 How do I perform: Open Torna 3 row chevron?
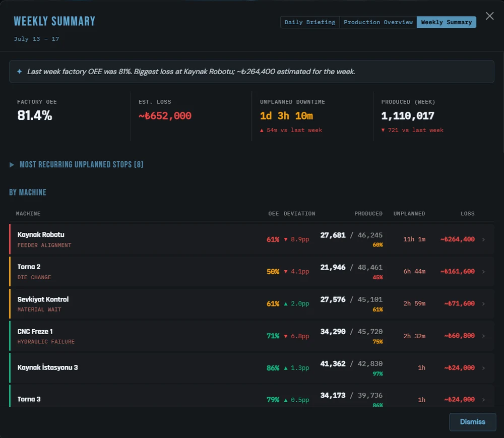(483, 399)
